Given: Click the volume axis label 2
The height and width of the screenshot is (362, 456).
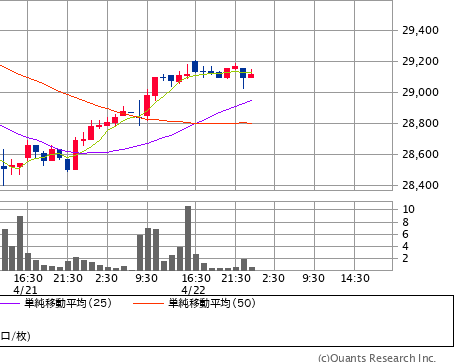Looking at the screenshot, I should [405, 258].
